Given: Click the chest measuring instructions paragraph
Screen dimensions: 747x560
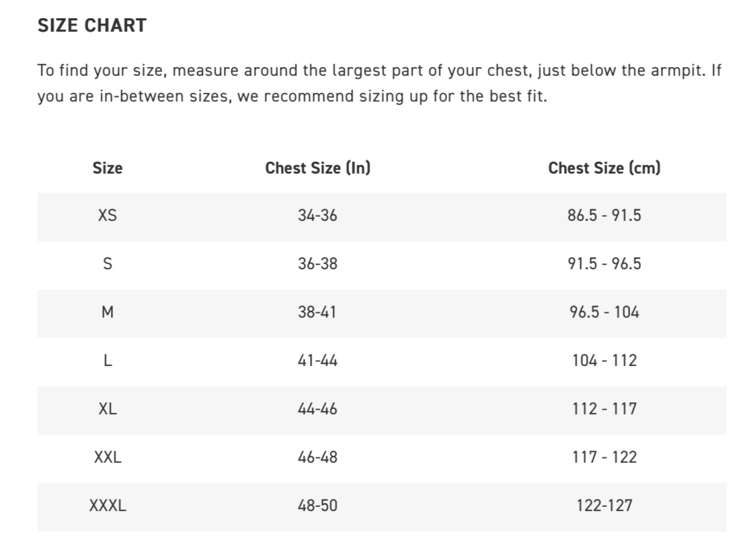Looking at the screenshot, I should pyautogui.click(x=379, y=83).
